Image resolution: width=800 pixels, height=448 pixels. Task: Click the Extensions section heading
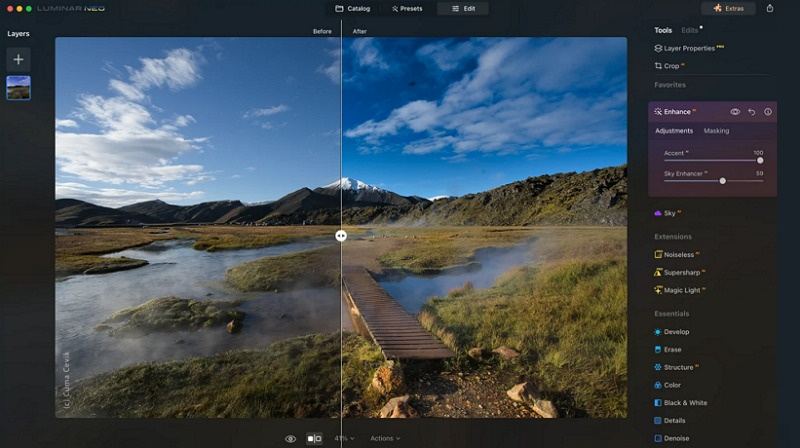[673, 237]
